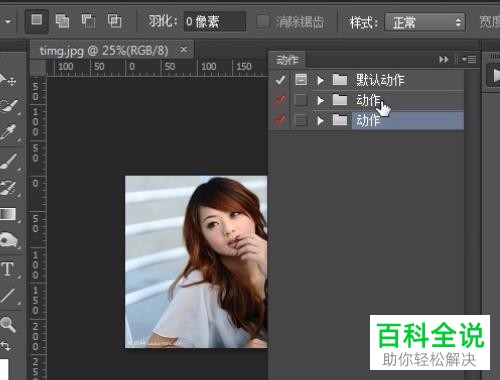Close the timg.jpg document tab
This screenshot has width=500, height=380.
click(x=184, y=50)
